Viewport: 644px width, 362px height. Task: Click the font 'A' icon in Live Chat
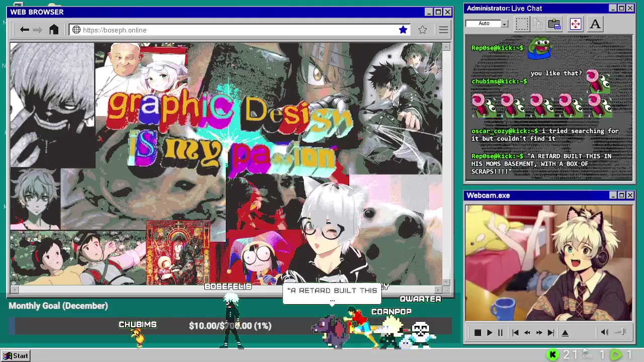[595, 24]
